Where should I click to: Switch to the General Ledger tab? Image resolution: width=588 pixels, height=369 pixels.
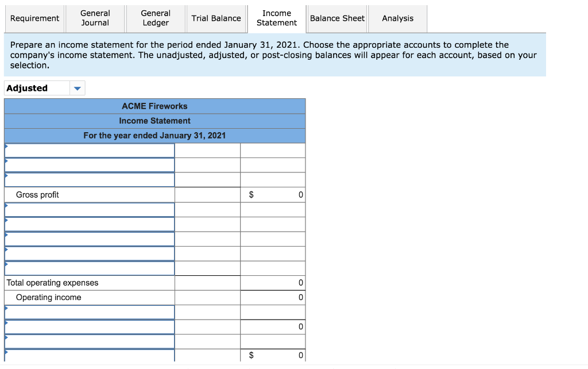click(156, 18)
